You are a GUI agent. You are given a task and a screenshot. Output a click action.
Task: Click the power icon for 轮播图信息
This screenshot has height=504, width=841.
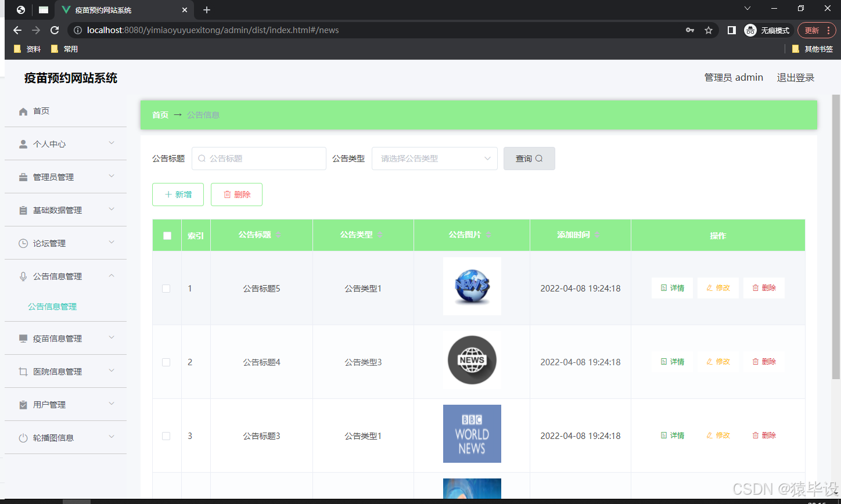[23, 438]
